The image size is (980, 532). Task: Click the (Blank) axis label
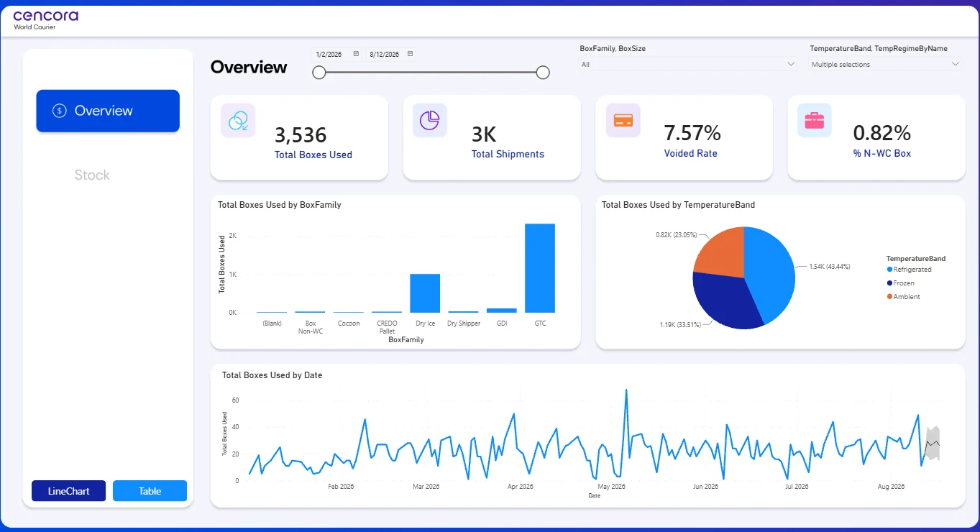click(x=272, y=324)
